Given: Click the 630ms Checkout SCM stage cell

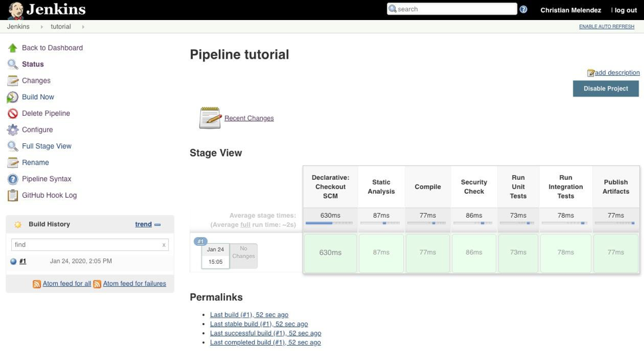Looking at the screenshot, I should point(330,253).
